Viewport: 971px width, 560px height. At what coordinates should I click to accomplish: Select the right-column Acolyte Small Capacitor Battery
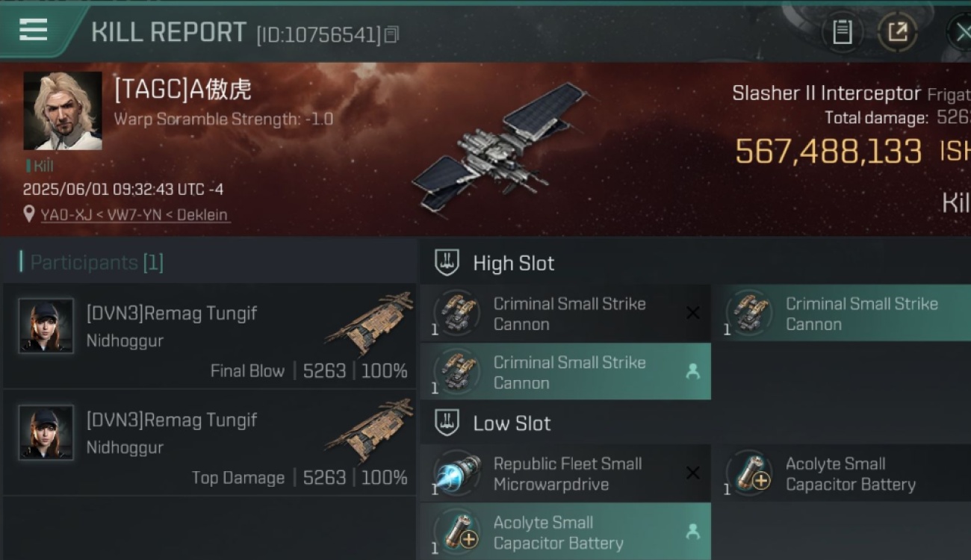(x=848, y=473)
